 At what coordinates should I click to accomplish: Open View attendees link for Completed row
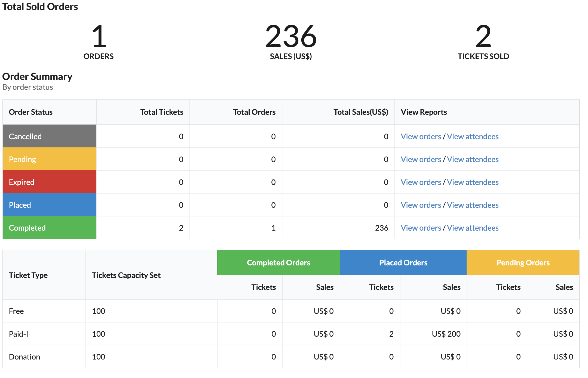click(473, 228)
